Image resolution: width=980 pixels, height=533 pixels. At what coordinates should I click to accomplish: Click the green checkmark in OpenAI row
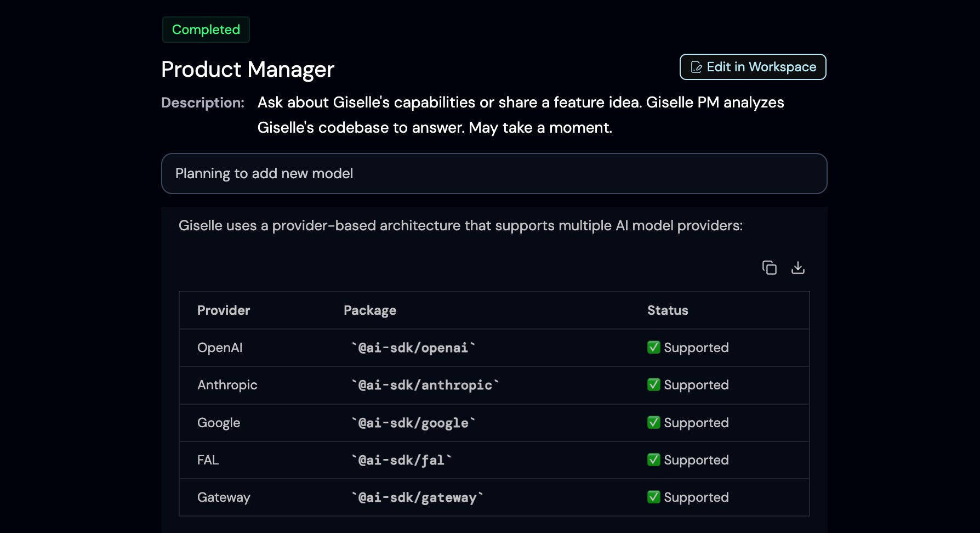click(x=653, y=347)
